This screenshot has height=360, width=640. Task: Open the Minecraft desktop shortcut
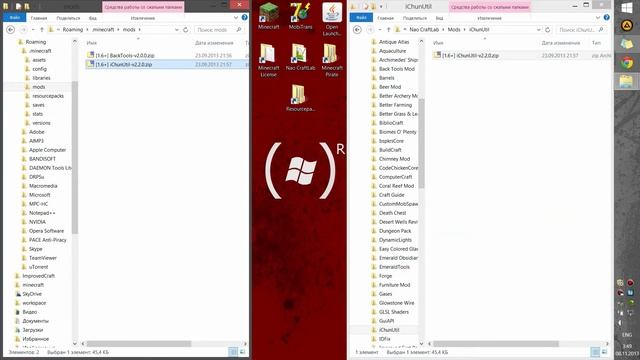pyautogui.click(x=269, y=16)
